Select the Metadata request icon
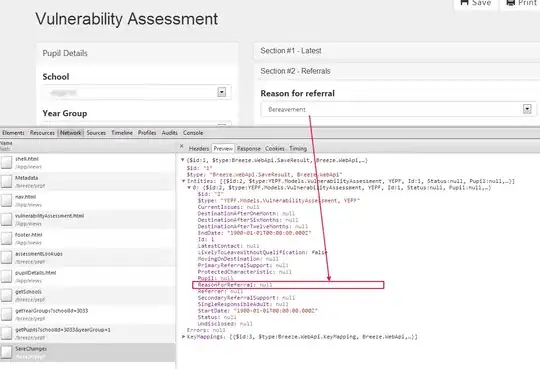 click(6, 181)
